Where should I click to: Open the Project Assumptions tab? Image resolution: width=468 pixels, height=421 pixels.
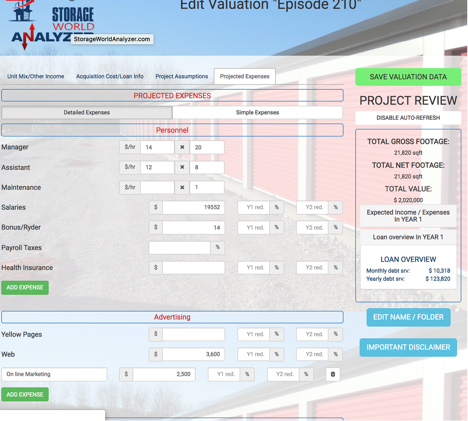click(x=182, y=76)
